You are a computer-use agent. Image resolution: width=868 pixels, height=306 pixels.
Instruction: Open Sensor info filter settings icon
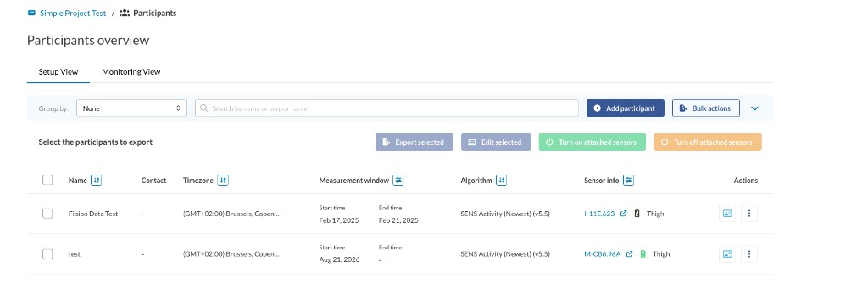click(x=628, y=181)
